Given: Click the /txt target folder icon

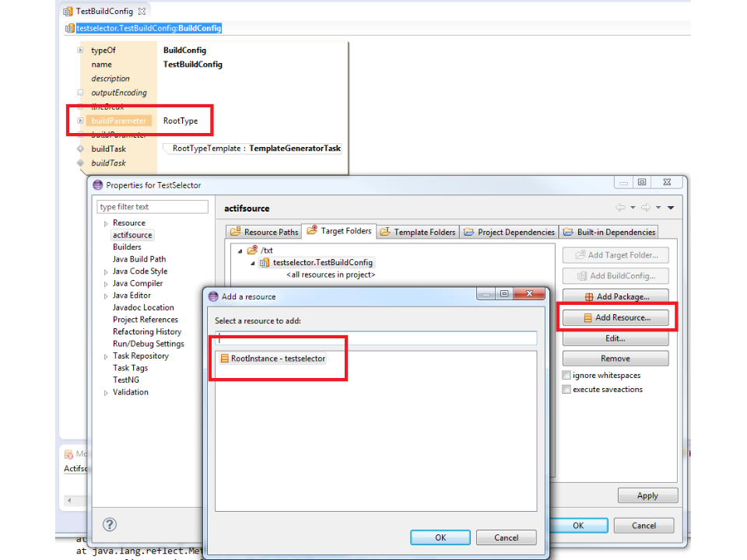Looking at the screenshot, I should click(x=252, y=250).
